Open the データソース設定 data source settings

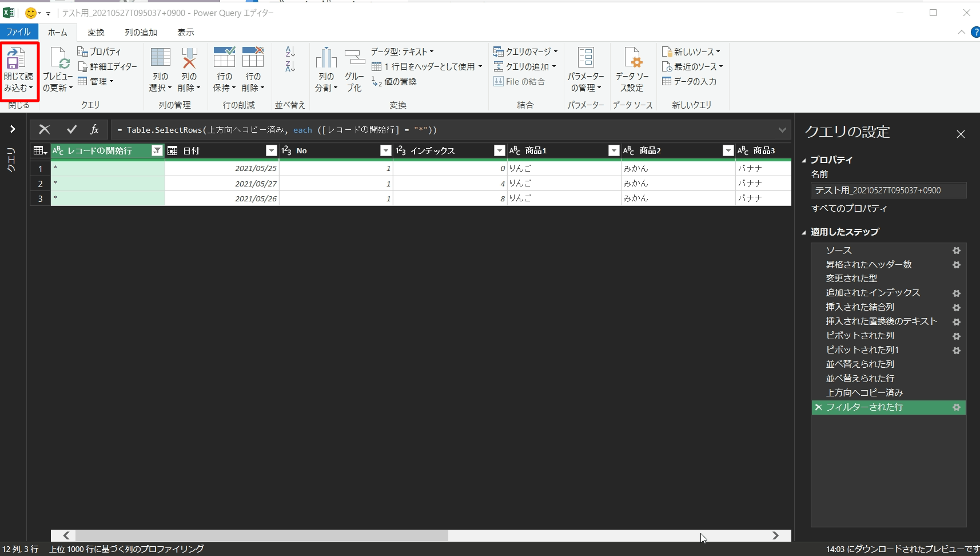coord(632,59)
